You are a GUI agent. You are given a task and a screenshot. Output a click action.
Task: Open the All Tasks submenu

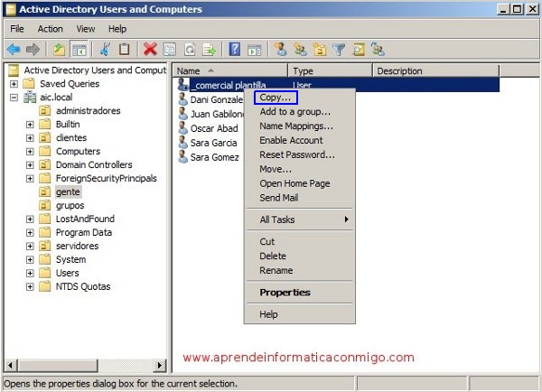299,219
